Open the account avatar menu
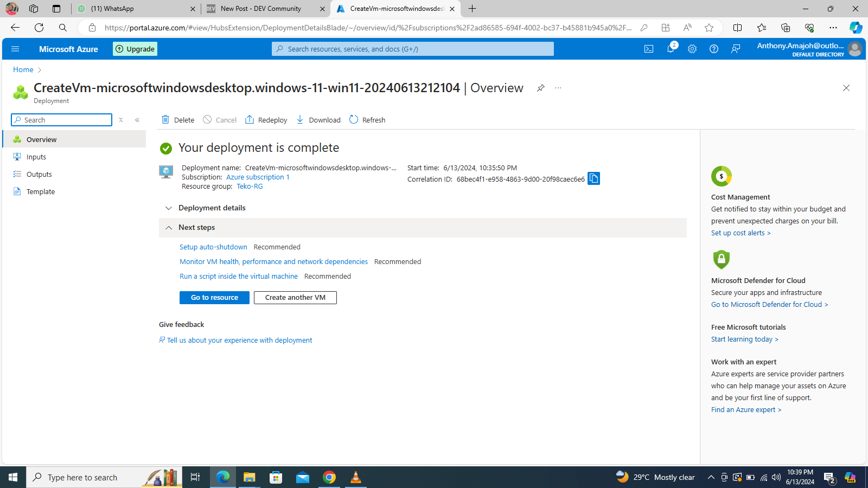 (855, 49)
